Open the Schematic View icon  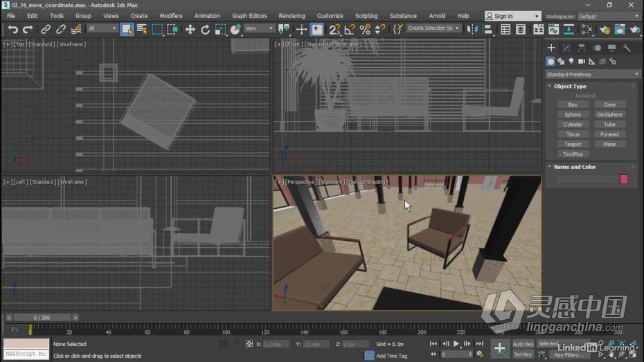[569, 29]
